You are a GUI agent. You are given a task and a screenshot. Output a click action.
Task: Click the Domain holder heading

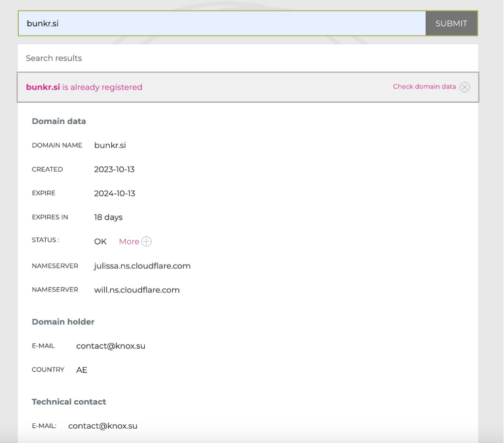[x=63, y=322]
